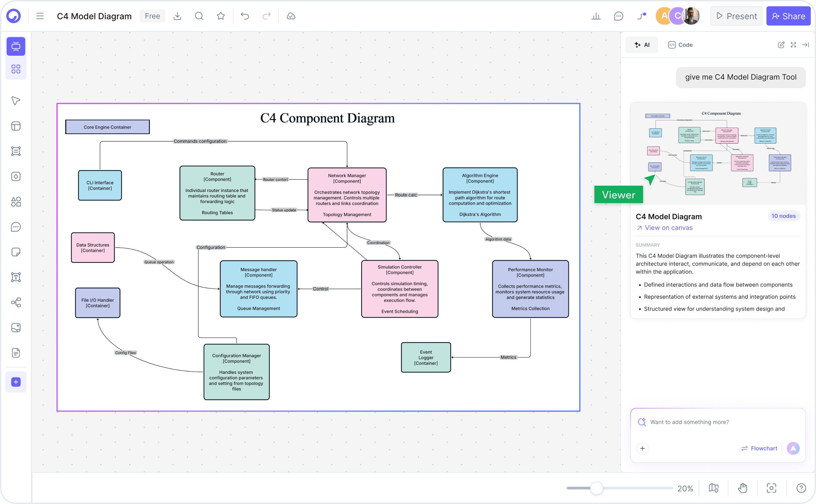Collapse the AI side panel
The height and width of the screenshot is (504, 816).
[x=806, y=45]
